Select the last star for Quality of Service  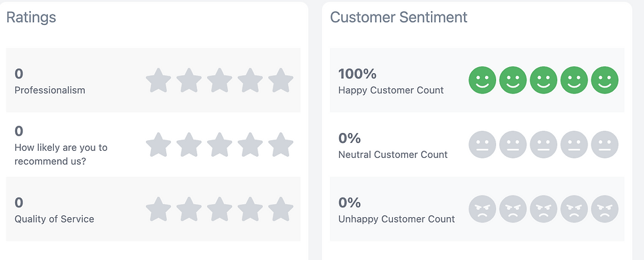(x=281, y=209)
